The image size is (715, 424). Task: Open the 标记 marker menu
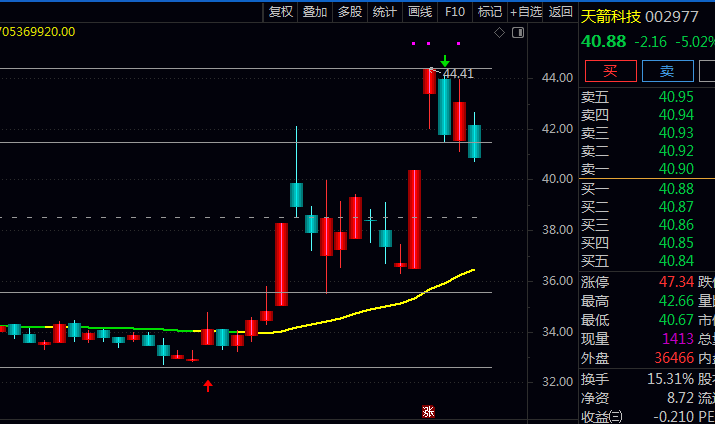pyautogui.click(x=490, y=11)
